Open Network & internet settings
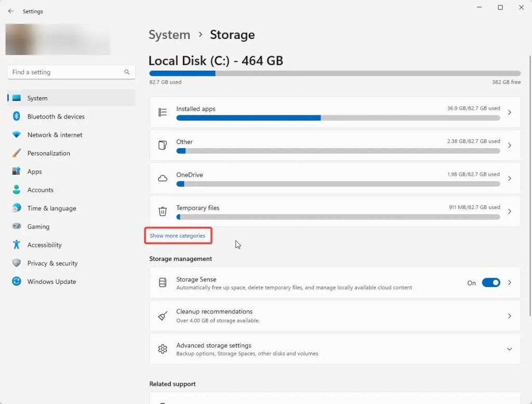This screenshot has width=532, height=404. [x=71, y=135]
